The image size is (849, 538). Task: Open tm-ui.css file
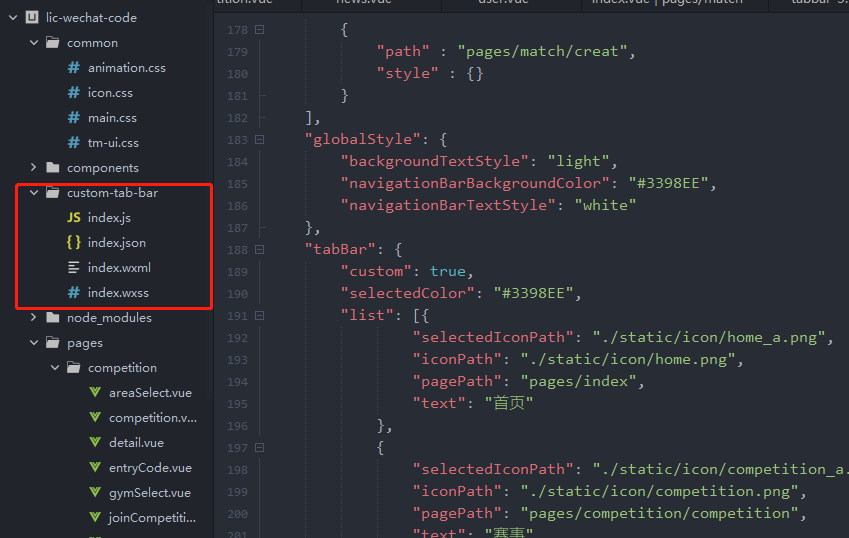coord(113,142)
